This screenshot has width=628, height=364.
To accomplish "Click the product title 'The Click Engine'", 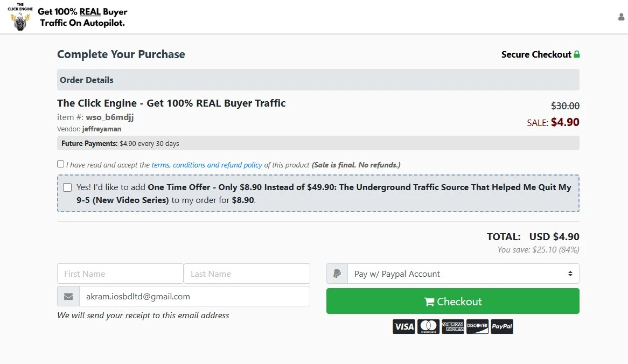I will [x=171, y=103].
